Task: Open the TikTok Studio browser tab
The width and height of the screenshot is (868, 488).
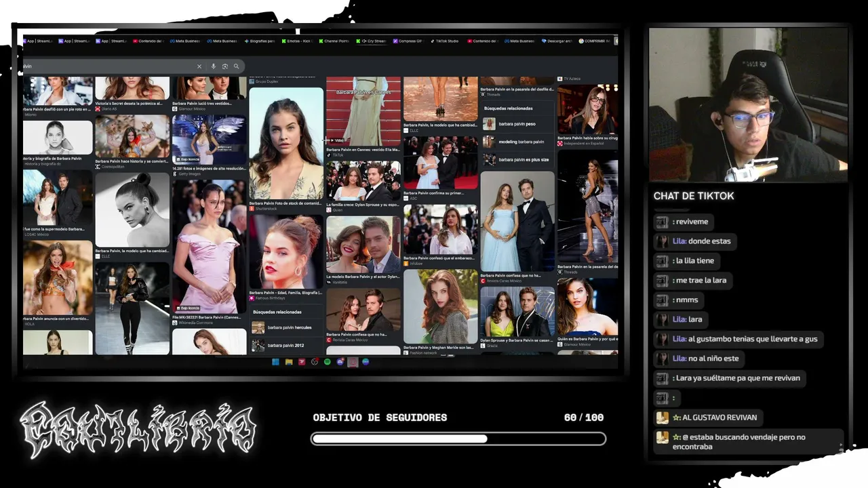Action: point(445,41)
